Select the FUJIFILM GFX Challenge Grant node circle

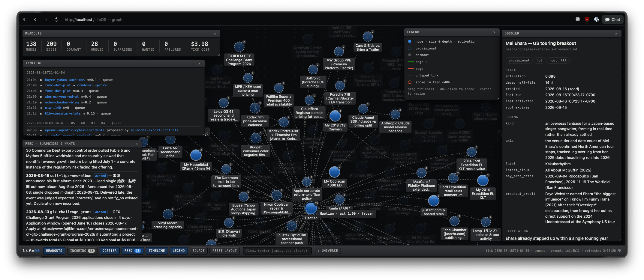click(239, 47)
